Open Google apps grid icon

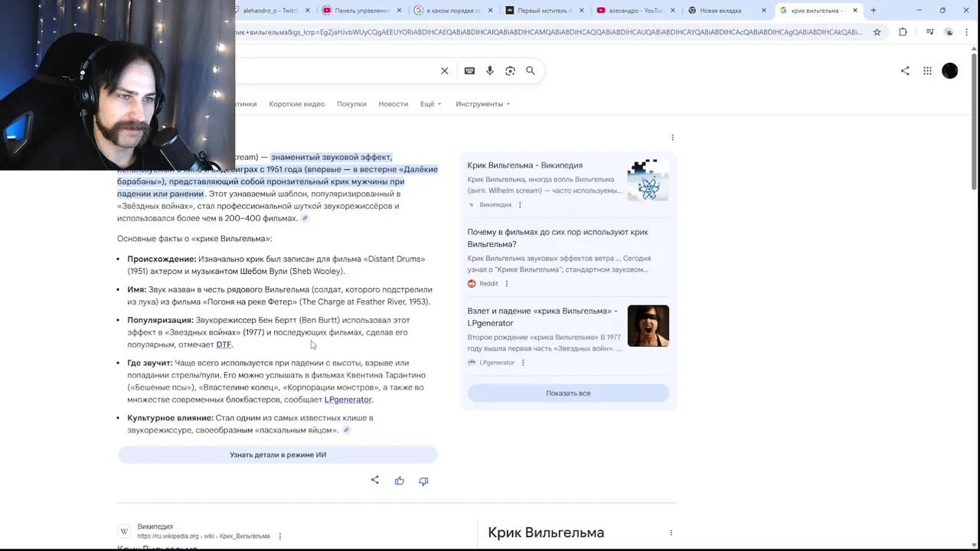pyautogui.click(x=927, y=70)
